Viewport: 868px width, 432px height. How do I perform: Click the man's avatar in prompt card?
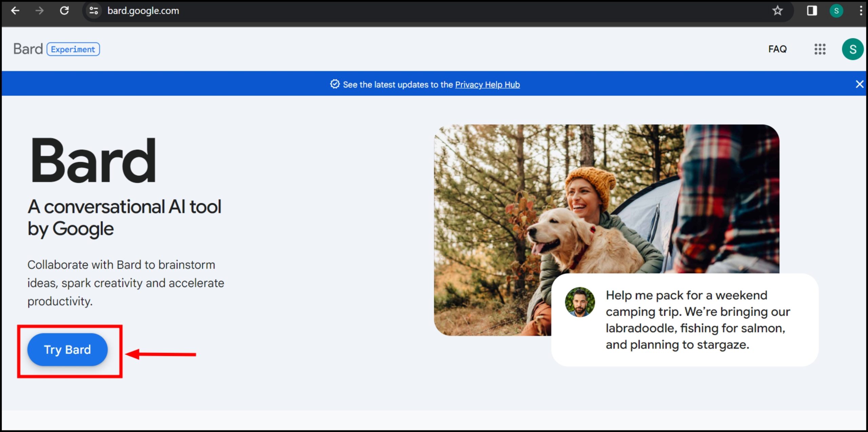[x=579, y=302]
